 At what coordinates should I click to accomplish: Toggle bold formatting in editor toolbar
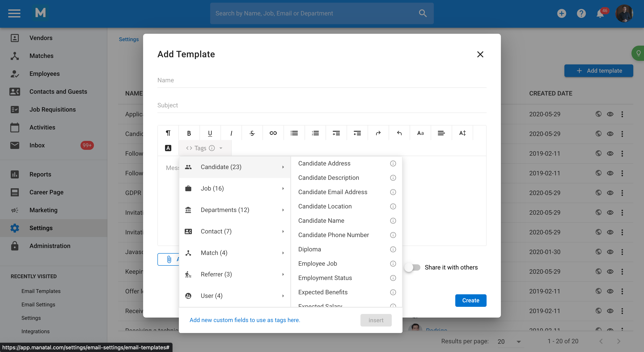point(189,133)
